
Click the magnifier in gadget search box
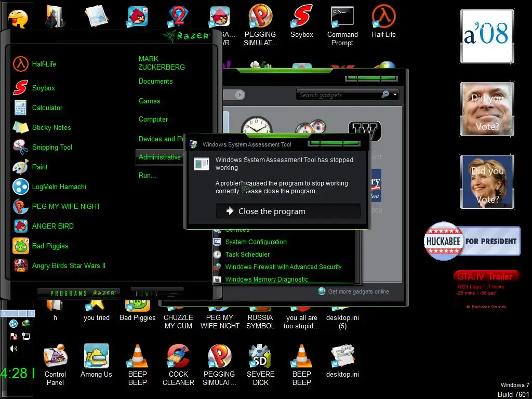[x=385, y=95]
